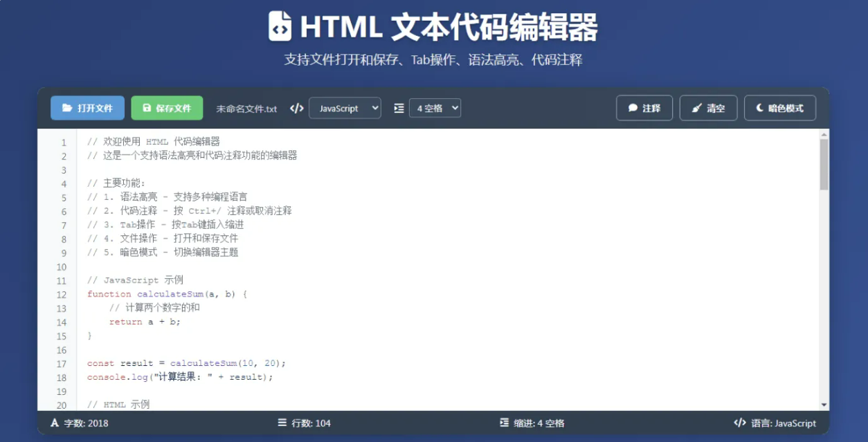Click the chevron on the language selector

point(374,108)
